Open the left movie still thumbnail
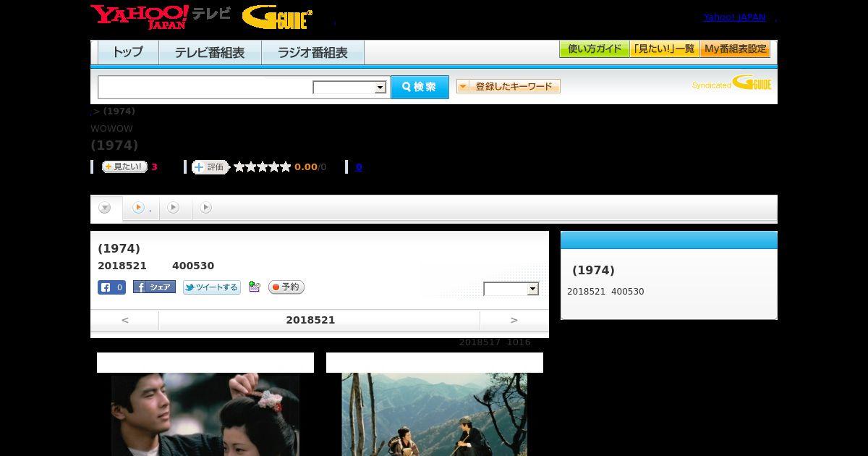Viewport: 868px width, 456px height. [x=205, y=414]
